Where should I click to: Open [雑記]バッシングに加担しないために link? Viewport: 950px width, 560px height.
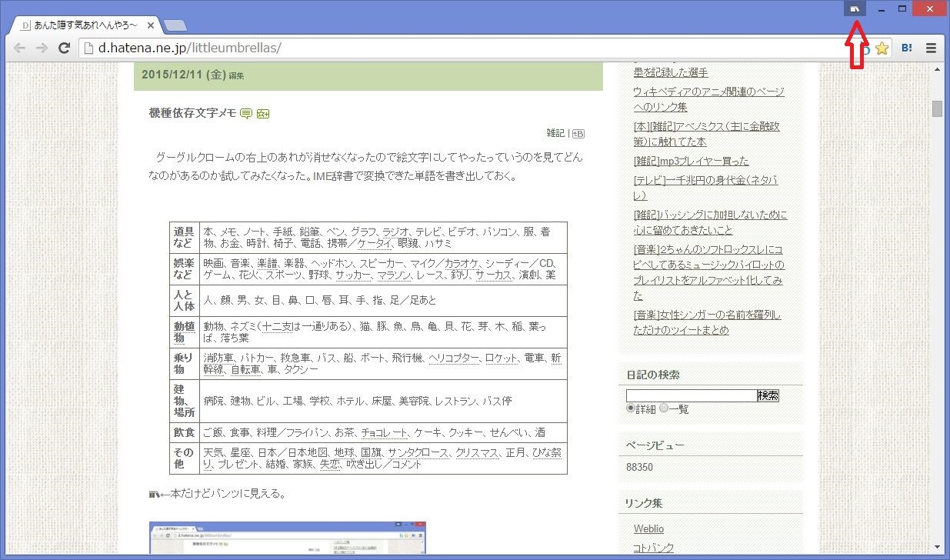(710, 222)
